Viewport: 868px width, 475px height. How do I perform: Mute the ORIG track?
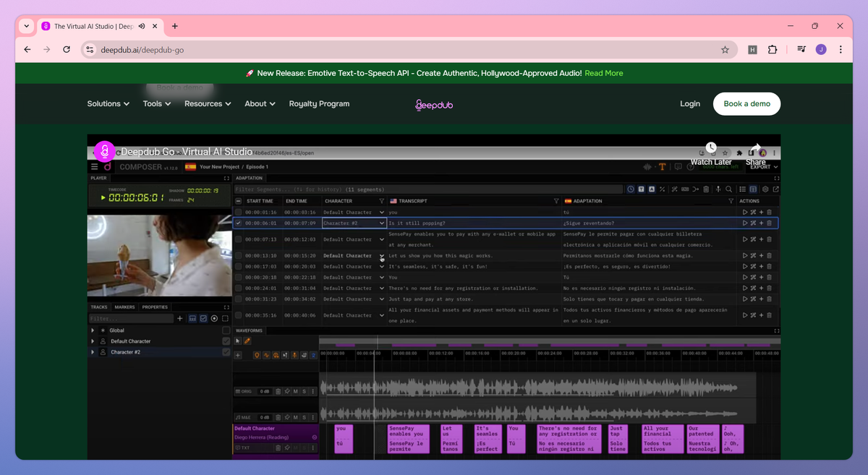click(x=295, y=391)
